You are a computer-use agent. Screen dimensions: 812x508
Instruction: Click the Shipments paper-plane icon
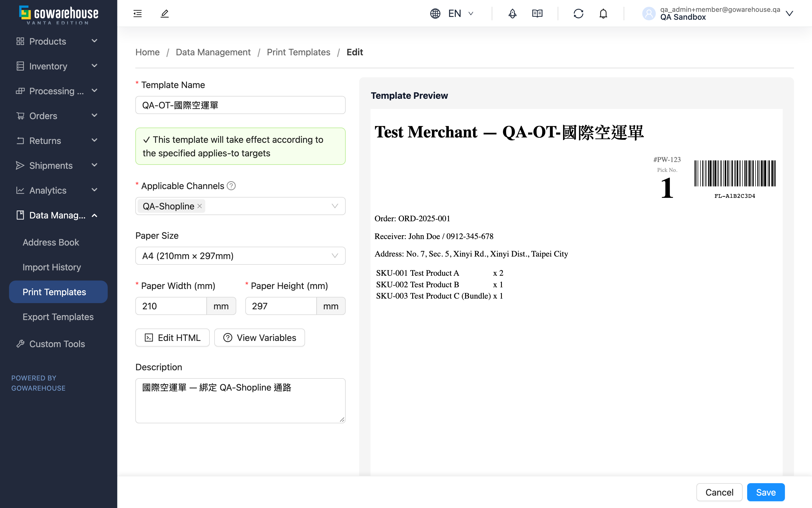click(x=20, y=165)
